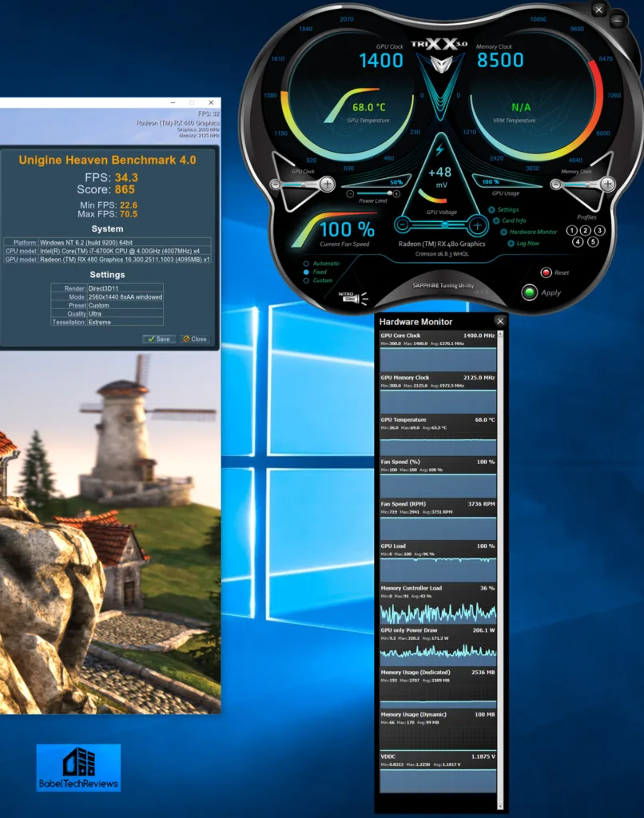This screenshot has height=818, width=644.
Task: Click the Fan Speed (RPM) graph
Action: click(438, 528)
